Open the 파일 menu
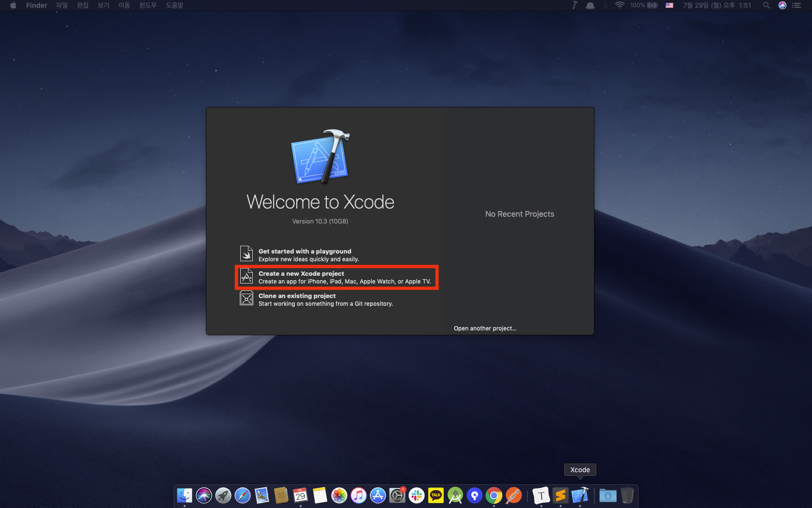The height and width of the screenshot is (508, 812). 62,5
